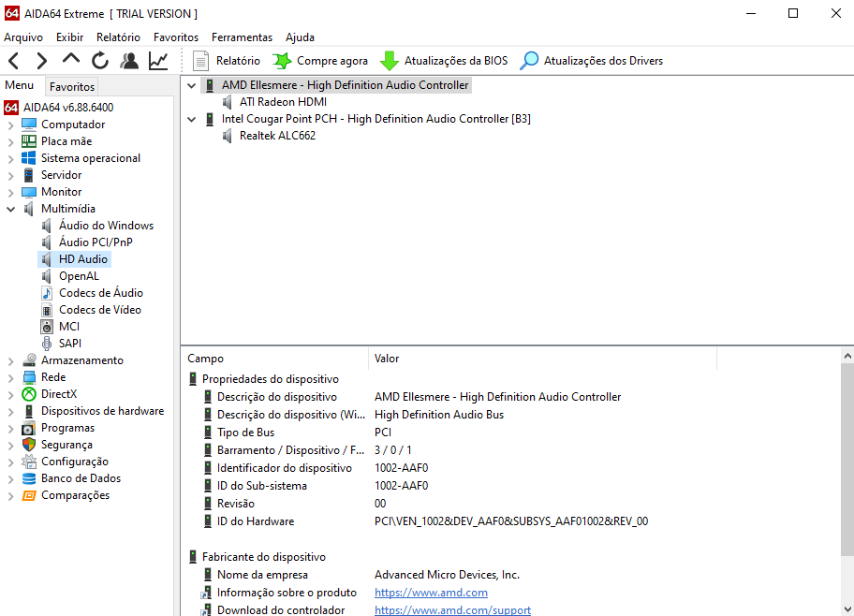Select the Computador monitor icon
854x616 pixels.
point(29,125)
